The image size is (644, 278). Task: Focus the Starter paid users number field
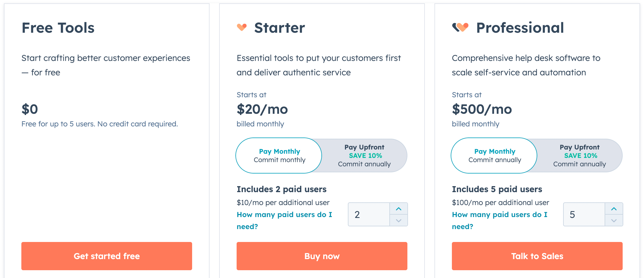[x=369, y=214]
